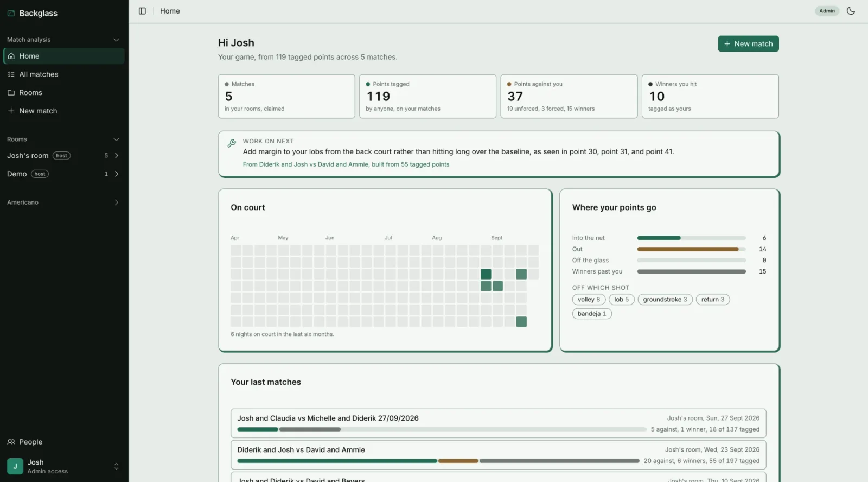Viewport: 868px width, 482px height.
Task: Open All matches in sidebar
Action: pyautogui.click(x=63, y=74)
